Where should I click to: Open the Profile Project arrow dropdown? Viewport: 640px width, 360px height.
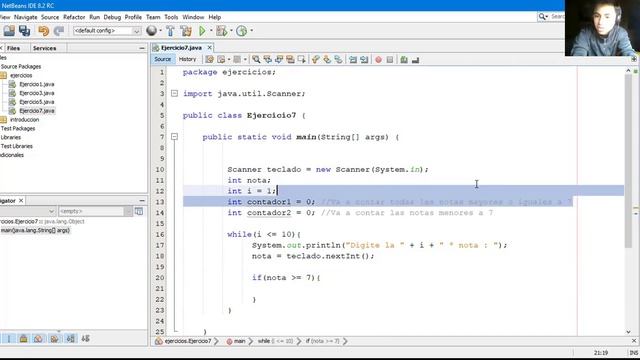(x=251, y=31)
